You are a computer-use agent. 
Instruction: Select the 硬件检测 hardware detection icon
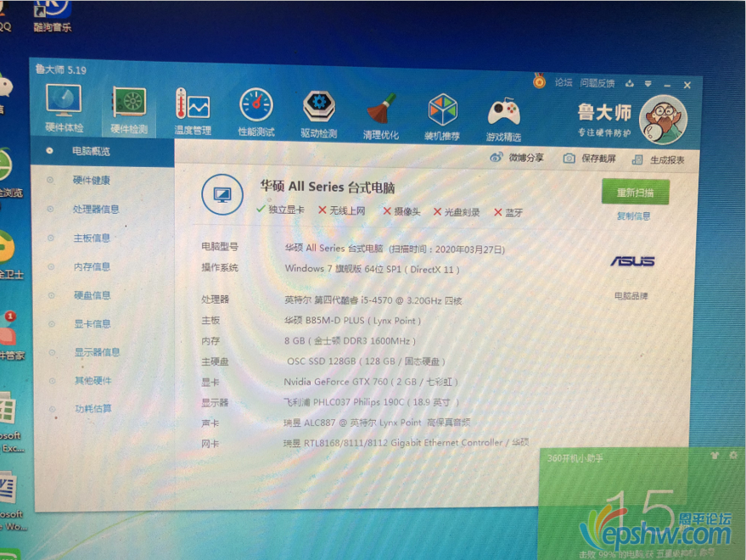point(129,110)
